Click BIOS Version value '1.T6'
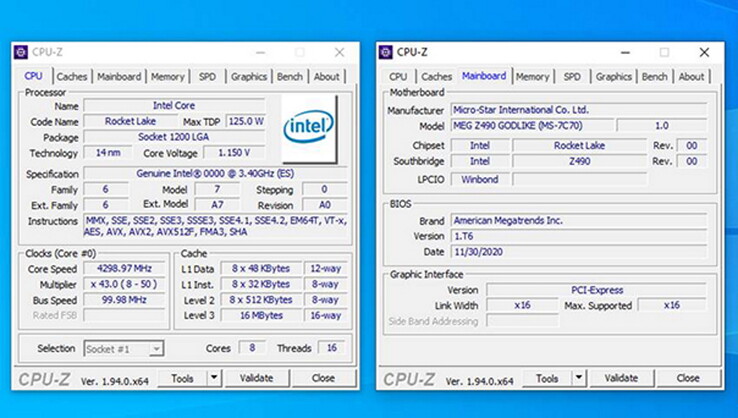The width and height of the screenshot is (738, 418). [x=579, y=236]
